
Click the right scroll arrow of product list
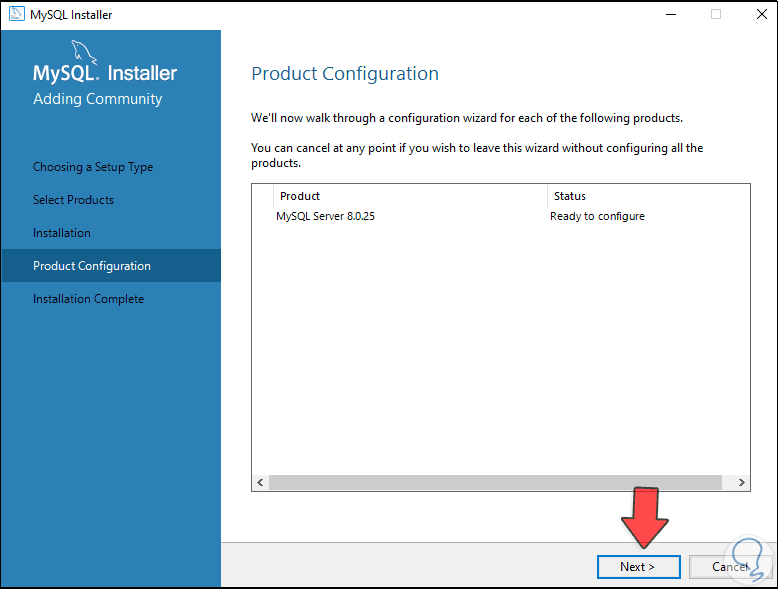(x=741, y=482)
